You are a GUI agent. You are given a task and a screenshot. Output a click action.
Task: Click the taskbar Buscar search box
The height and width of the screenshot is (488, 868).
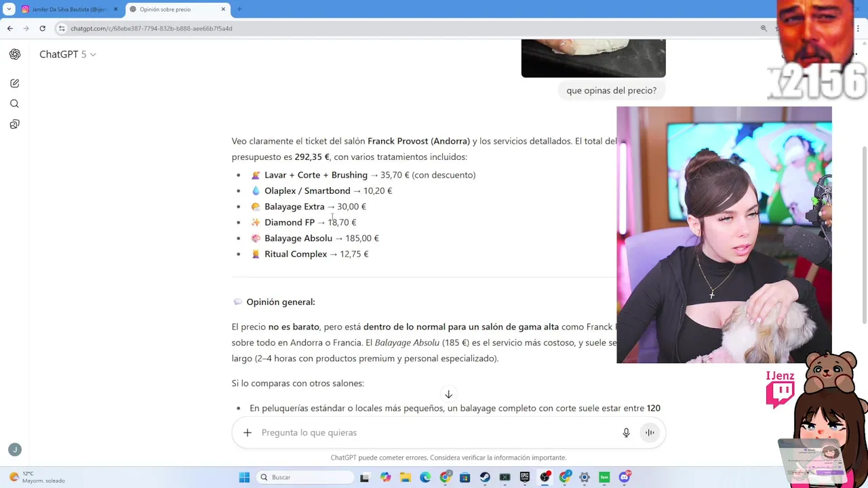pos(305,477)
